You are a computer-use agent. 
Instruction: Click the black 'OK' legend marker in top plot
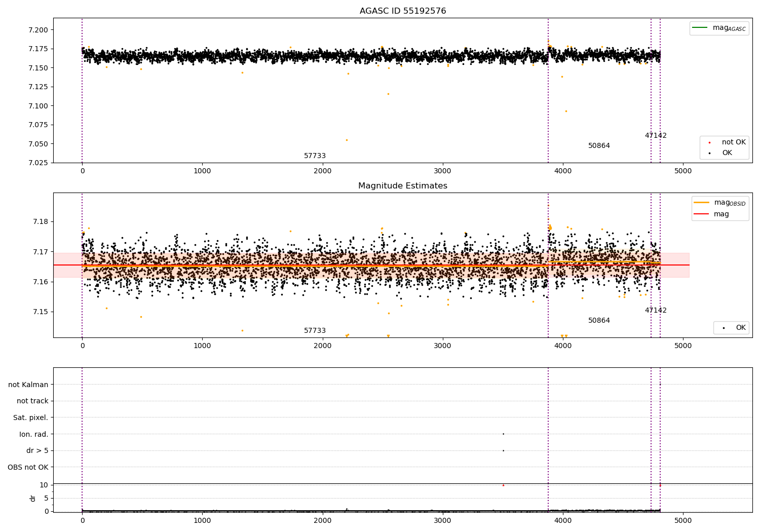click(x=709, y=153)
